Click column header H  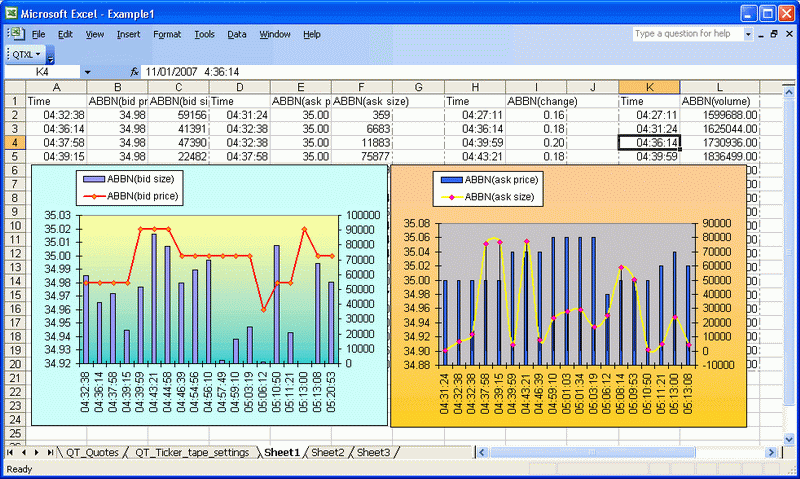click(x=474, y=87)
